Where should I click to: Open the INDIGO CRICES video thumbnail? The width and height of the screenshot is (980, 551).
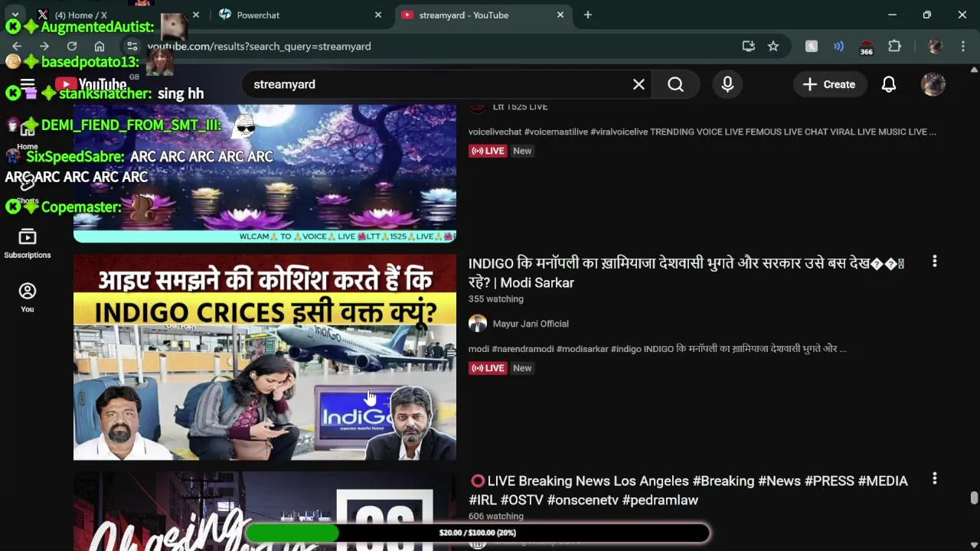[265, 357]
